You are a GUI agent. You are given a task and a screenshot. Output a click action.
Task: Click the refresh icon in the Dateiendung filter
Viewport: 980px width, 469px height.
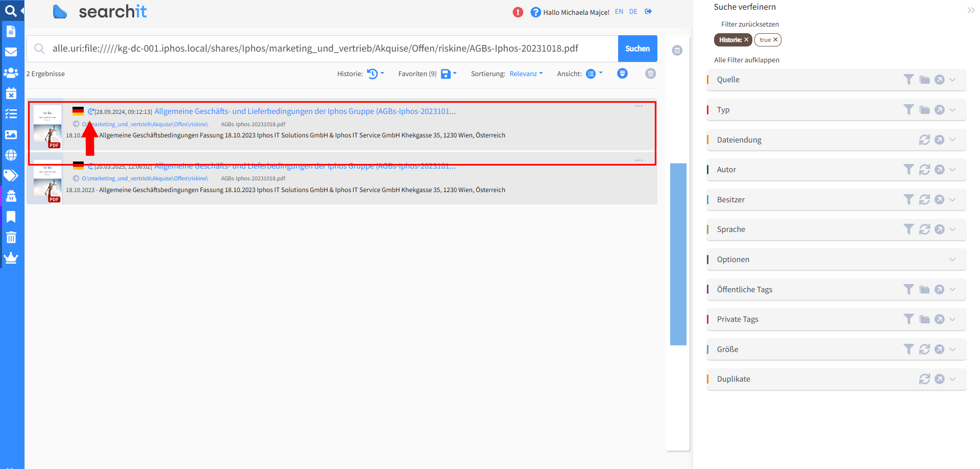coord(924,139)
